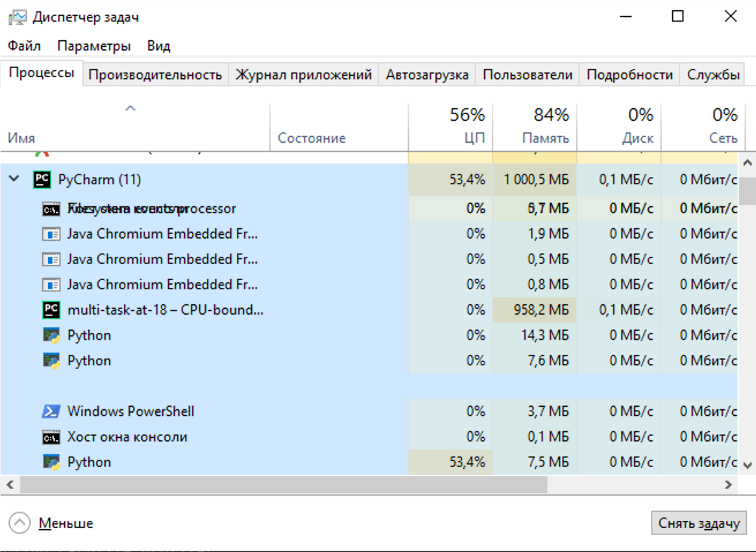756x552 pixels.
Task: Collapse details with the Меньше arrow icon
Action: click(19, 523)
